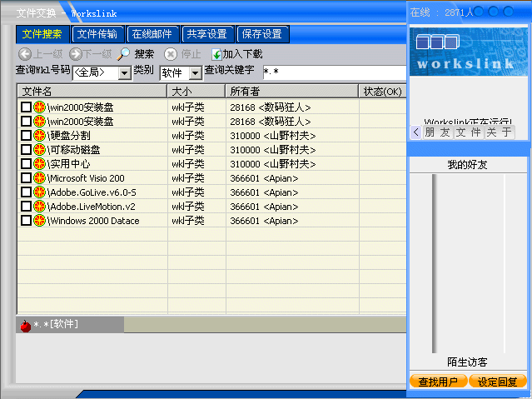
Task: Switch to the 保存设置 tab
Action: coord(262,34)
